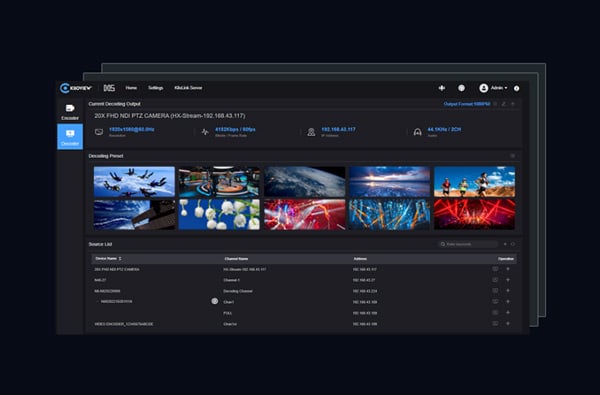600x395 pixels.
Task: Click the Output Format 1080P60 link
Action: point(467,104)
